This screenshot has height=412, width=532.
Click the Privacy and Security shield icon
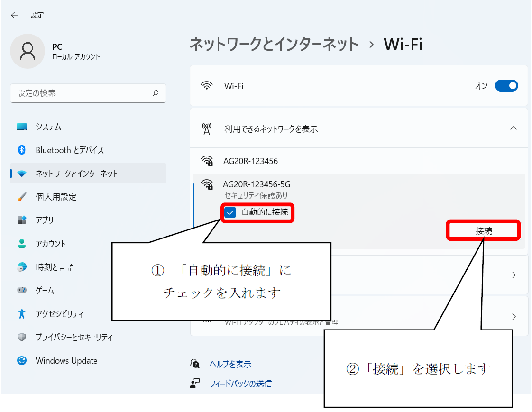coord(22,338)
